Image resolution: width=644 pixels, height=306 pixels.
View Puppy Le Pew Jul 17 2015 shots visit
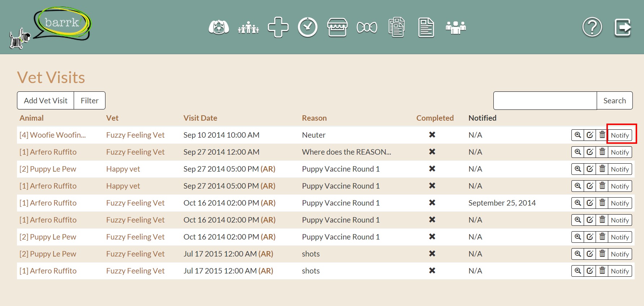click(578, 254)
